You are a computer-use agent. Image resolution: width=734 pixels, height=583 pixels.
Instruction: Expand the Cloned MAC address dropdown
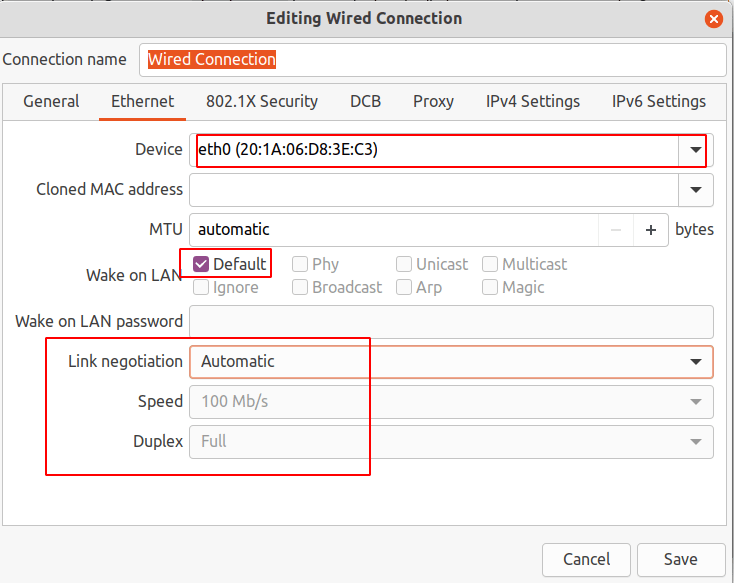pos(695,189)
